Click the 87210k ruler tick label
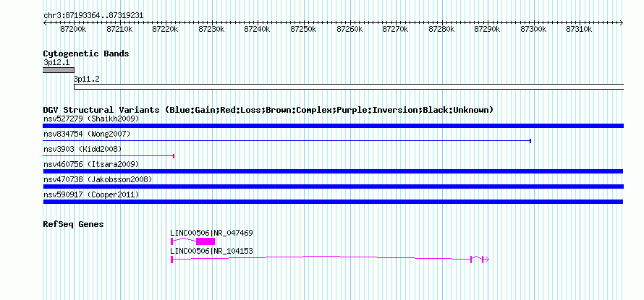 coord(120,29)
